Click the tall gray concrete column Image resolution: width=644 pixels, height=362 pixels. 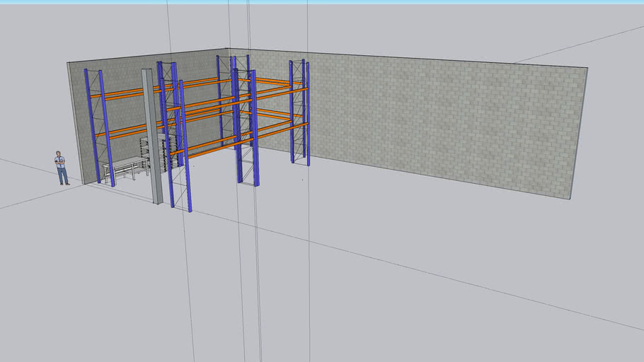(152, 134)
